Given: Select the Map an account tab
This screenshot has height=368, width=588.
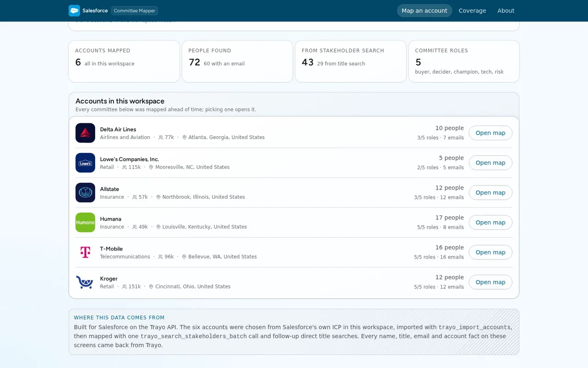Looking at the screenshot, I should tap(424, 11).
